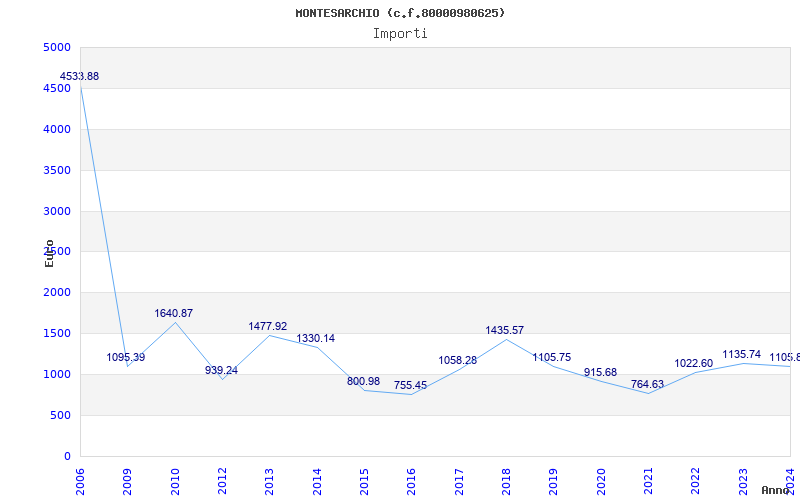Select the 4533.88 data label

(80, 77)
